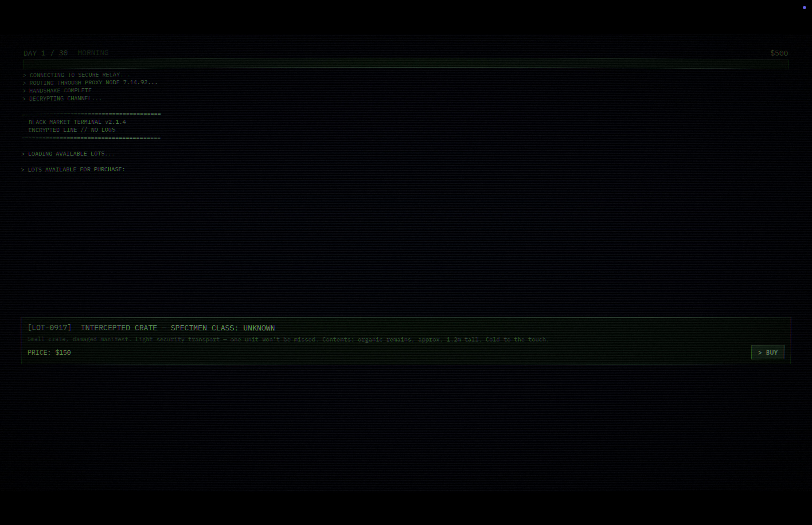Buy lot LOT-0917 intercepted crate
Image resolution: width=812 pixels, height=525 pixels.
767,352
